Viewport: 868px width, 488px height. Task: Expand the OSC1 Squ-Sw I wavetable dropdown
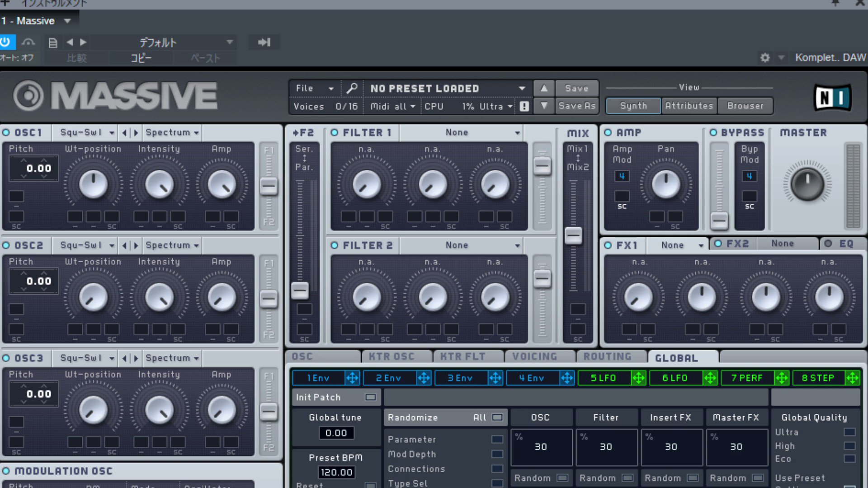point(111,133)
